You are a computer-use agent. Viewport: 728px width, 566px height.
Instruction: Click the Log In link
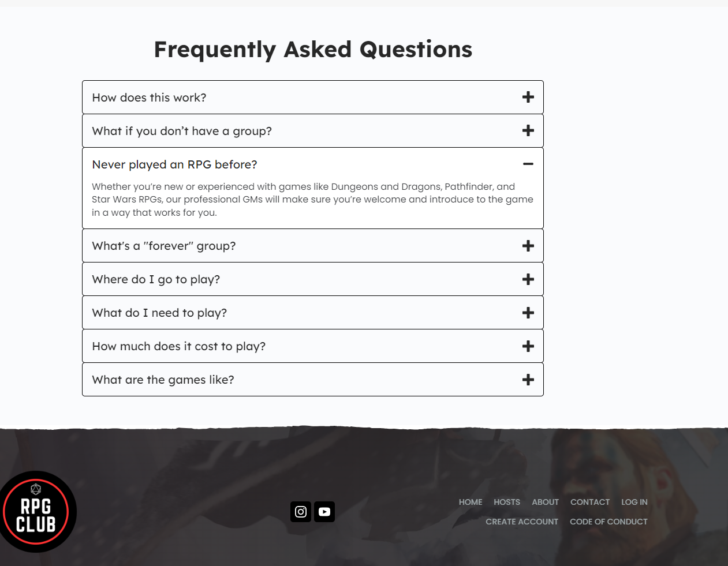(634, 502)
